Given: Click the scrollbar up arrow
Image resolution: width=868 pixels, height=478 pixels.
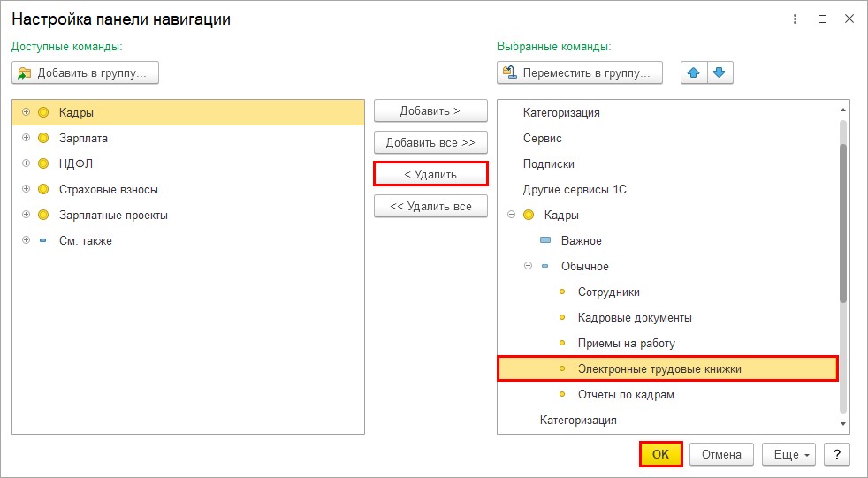Looking at the screenshot, I should [x=843, y=110].
